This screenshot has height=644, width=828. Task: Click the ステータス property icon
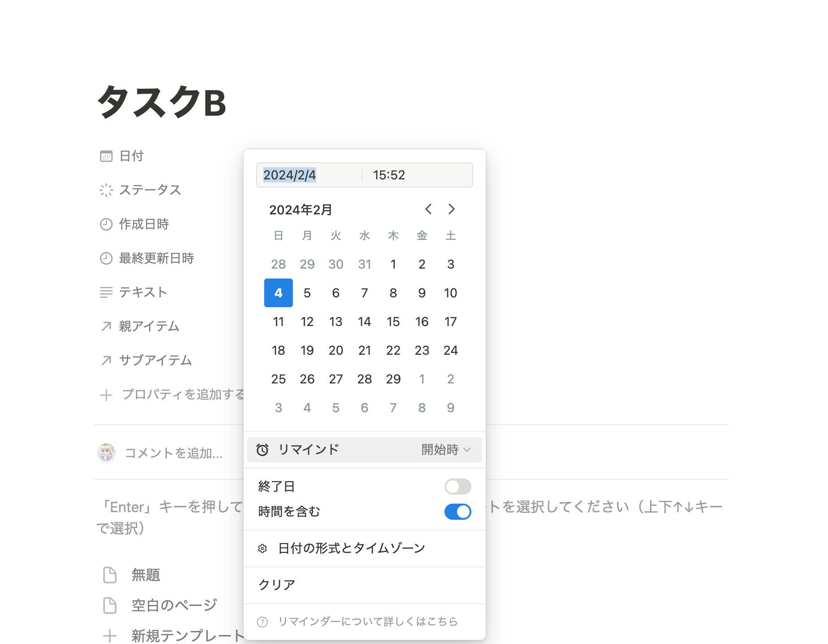point(106,190)
